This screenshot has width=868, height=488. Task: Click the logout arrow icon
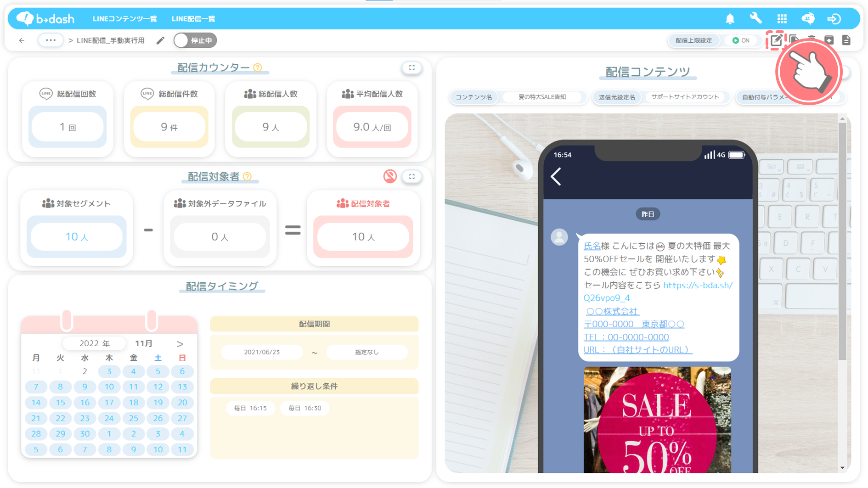834,19
